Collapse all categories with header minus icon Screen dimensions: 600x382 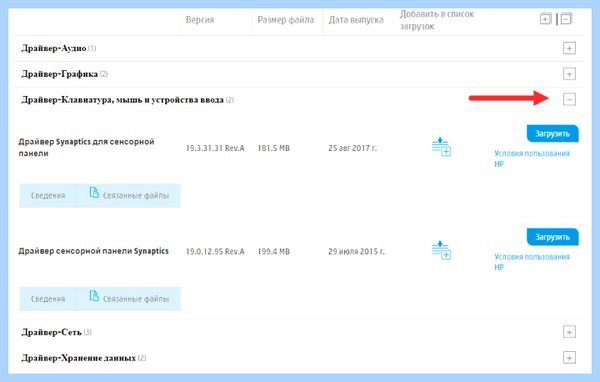[566, 19]
